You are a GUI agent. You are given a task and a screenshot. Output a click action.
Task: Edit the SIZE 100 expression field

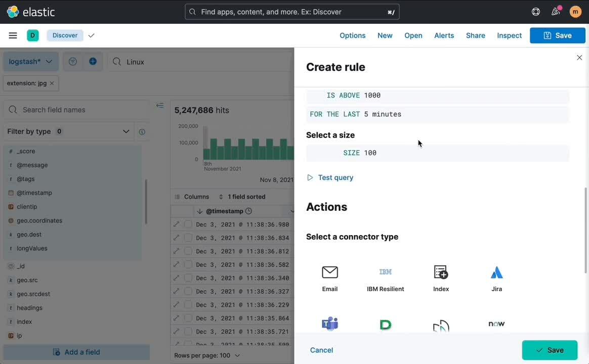pos(438,153)
